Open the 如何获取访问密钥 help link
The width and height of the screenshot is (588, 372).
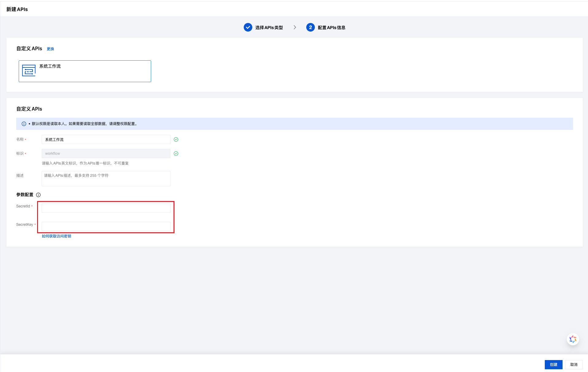pos(56,236)
